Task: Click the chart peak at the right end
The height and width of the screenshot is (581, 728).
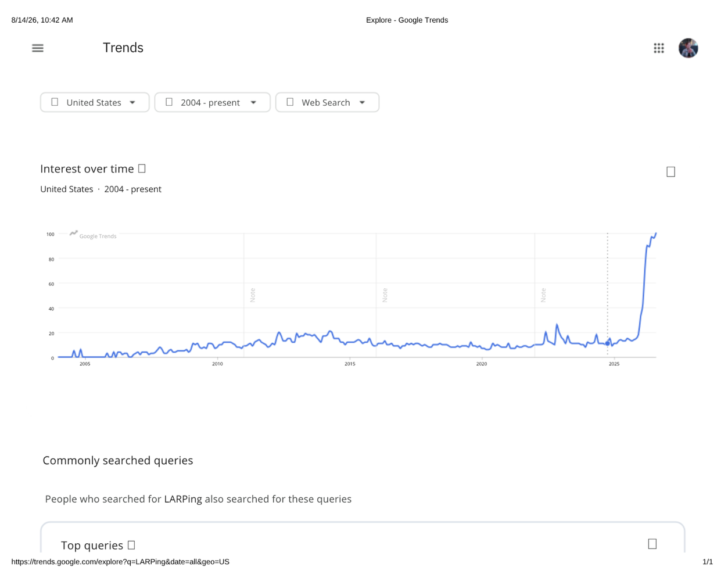Action: tap(656, 234)
